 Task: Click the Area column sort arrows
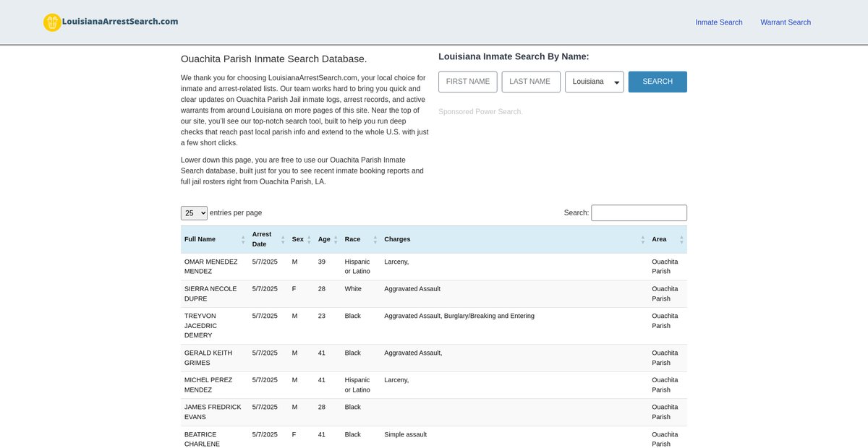point(681,239)
